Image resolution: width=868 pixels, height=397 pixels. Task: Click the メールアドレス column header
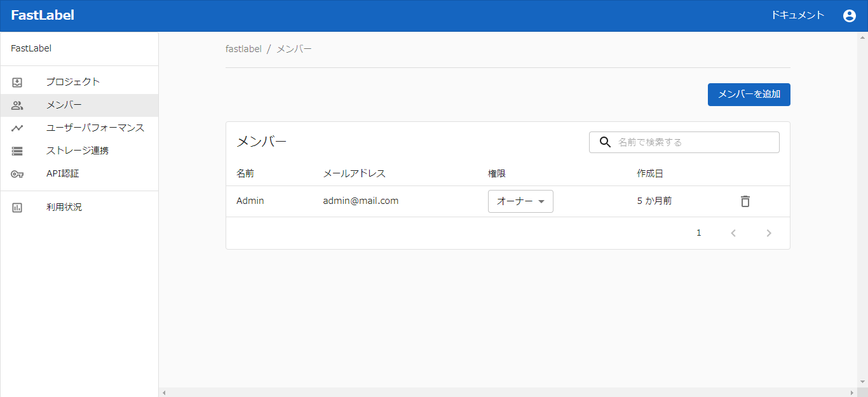[x=354, y=174]
